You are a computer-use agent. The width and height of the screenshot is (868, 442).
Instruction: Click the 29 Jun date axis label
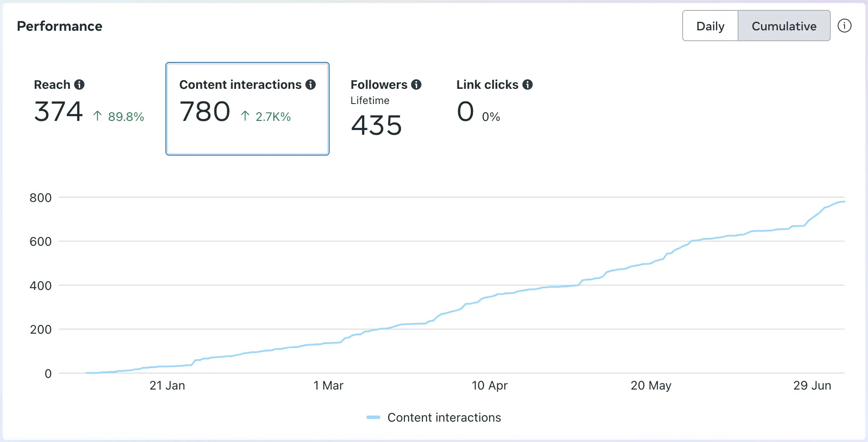click(812, 385)
